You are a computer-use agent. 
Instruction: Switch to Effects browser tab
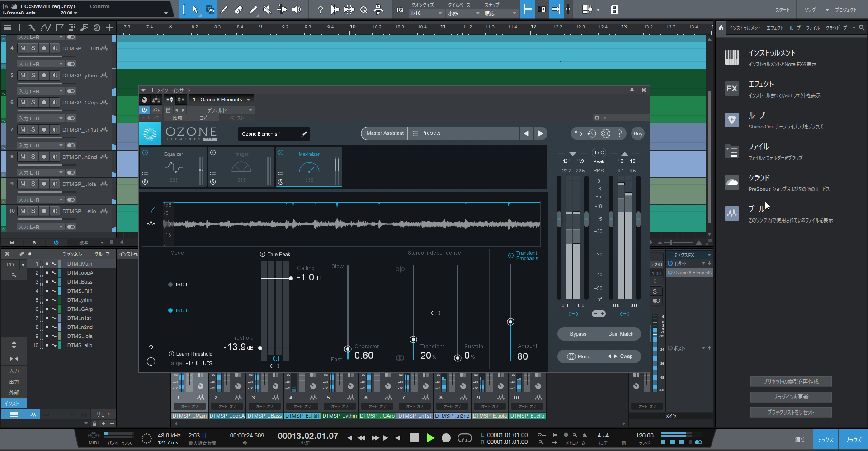tap(775, 28)
